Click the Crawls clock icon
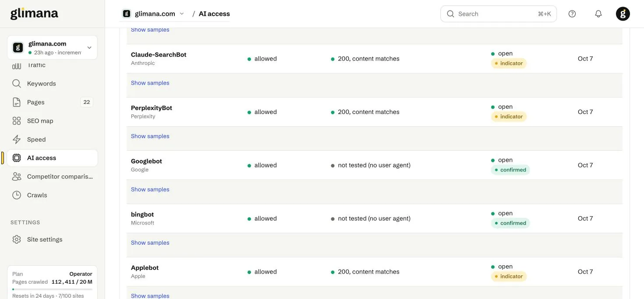 coord(17,195)
